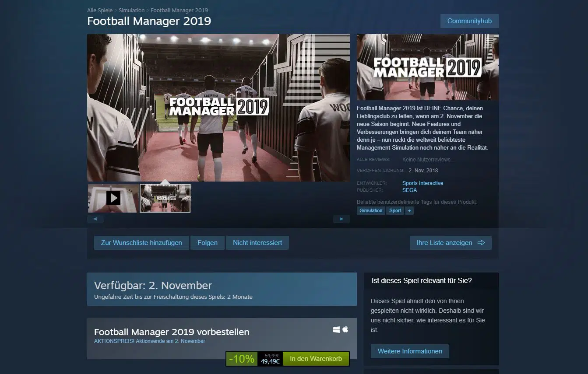Click Ist dieses Spiel relevant heading
The height and width of the screenshot is (374, 588).
tap(422, 280)
